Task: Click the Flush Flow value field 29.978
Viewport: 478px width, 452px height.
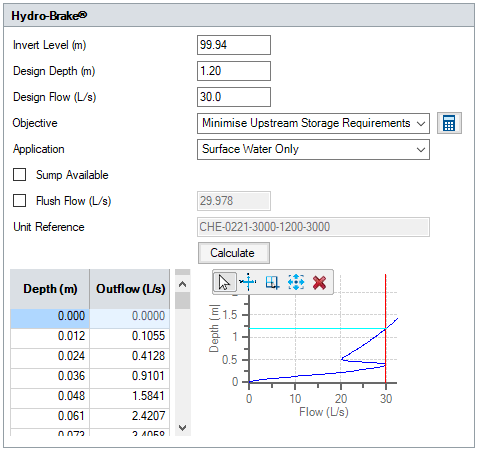Action: 234,201
